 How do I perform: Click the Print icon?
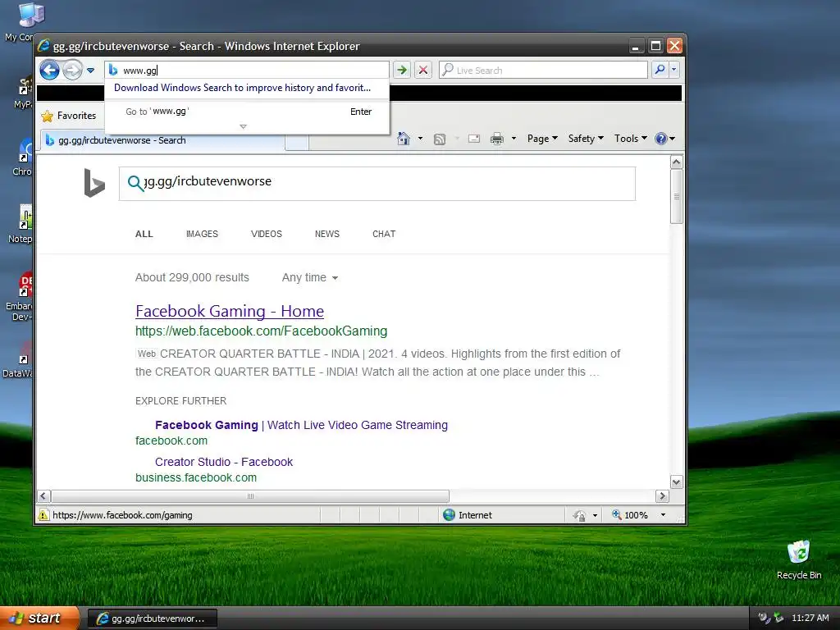(497, 139)
